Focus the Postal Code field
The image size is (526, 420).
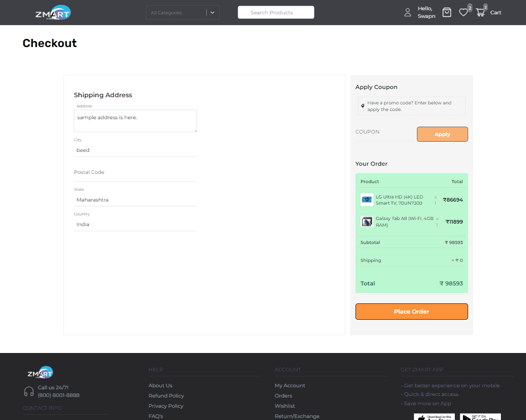(x=135, y=173)
